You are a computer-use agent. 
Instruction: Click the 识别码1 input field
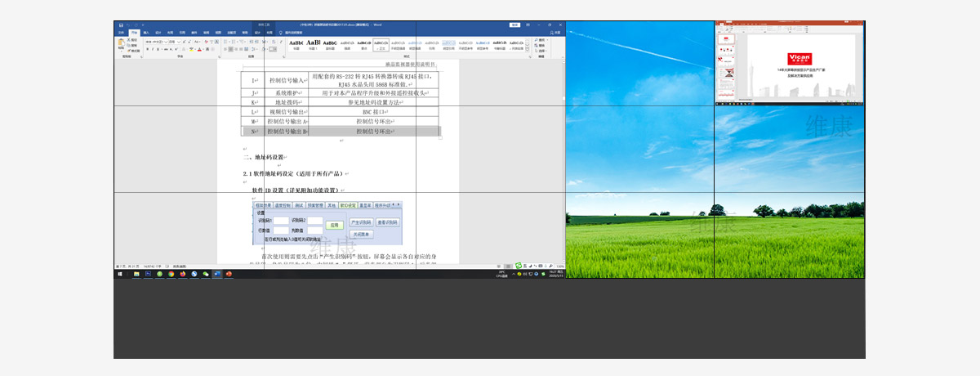(x=281, y=221)
